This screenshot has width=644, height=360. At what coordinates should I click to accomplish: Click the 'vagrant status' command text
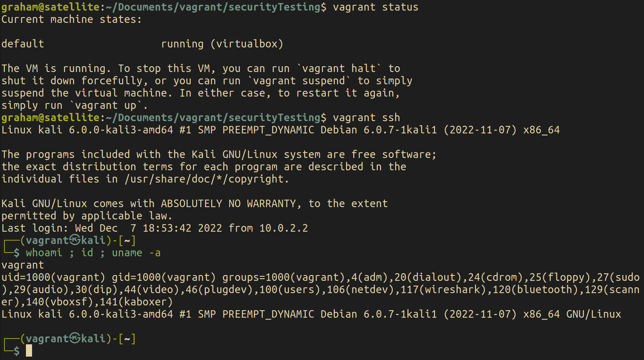pos(376,7)
